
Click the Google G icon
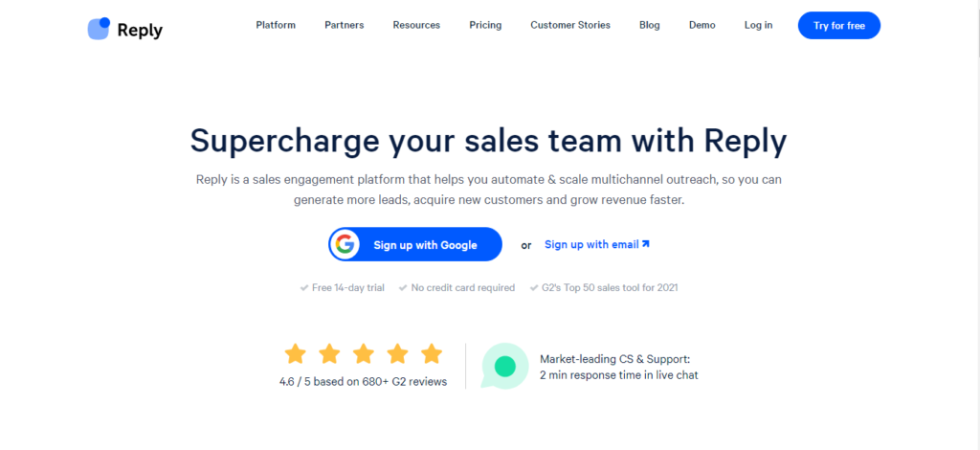click(x=345, y=245)
